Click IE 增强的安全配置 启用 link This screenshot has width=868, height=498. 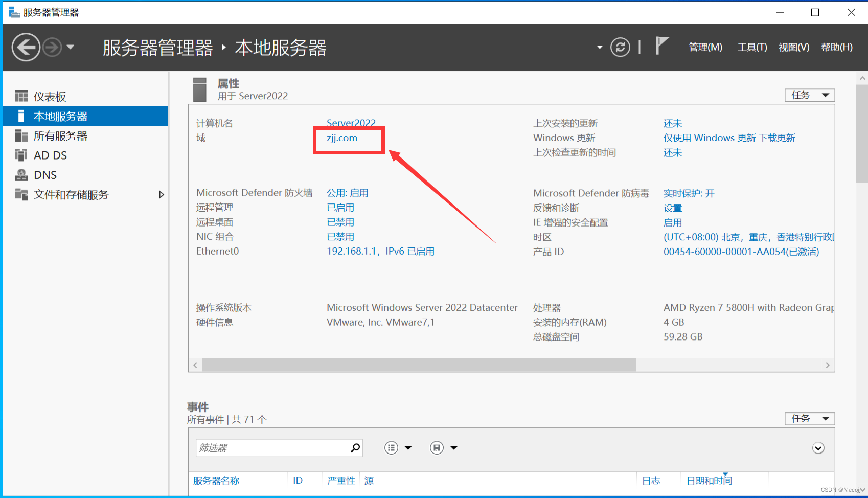673,223
